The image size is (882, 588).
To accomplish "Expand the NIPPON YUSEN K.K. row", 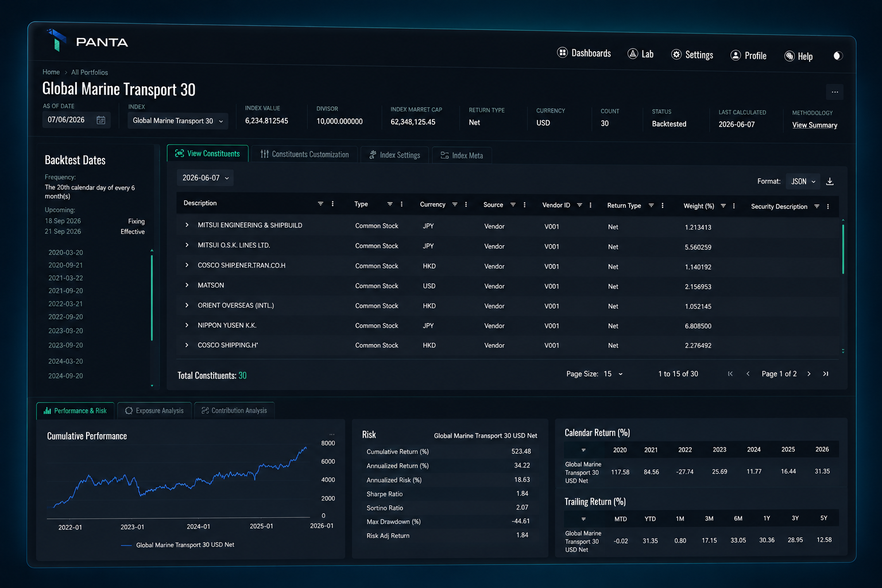I will (187, 325).
